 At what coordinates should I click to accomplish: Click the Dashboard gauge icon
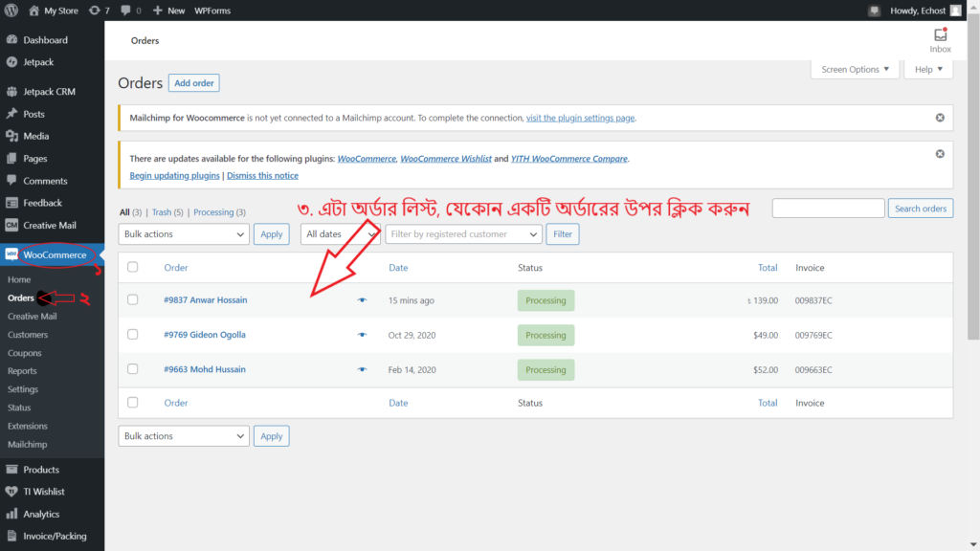(x=11, y=40)
